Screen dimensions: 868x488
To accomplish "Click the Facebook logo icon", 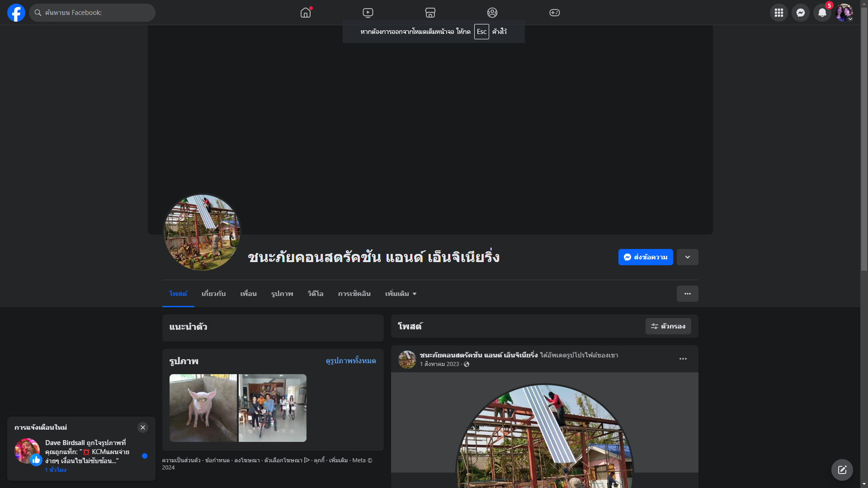I will [16, 13].
